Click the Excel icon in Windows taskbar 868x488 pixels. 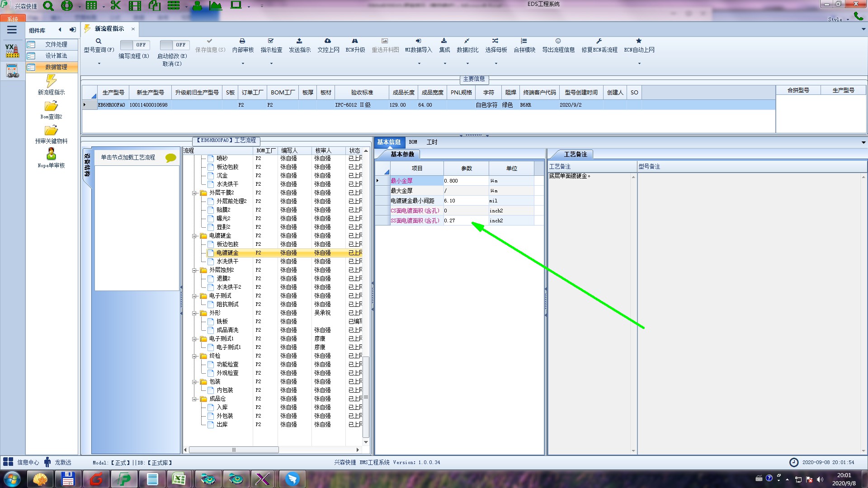tap(179, 479)
